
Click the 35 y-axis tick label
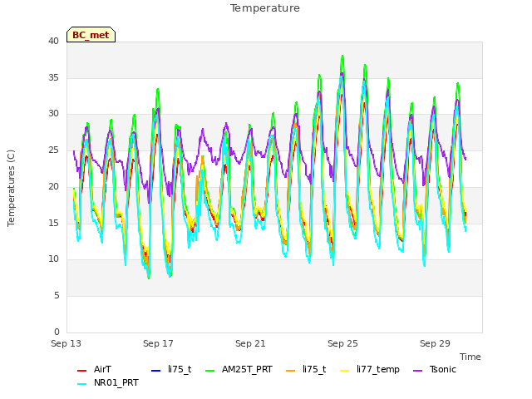[53, 77]
